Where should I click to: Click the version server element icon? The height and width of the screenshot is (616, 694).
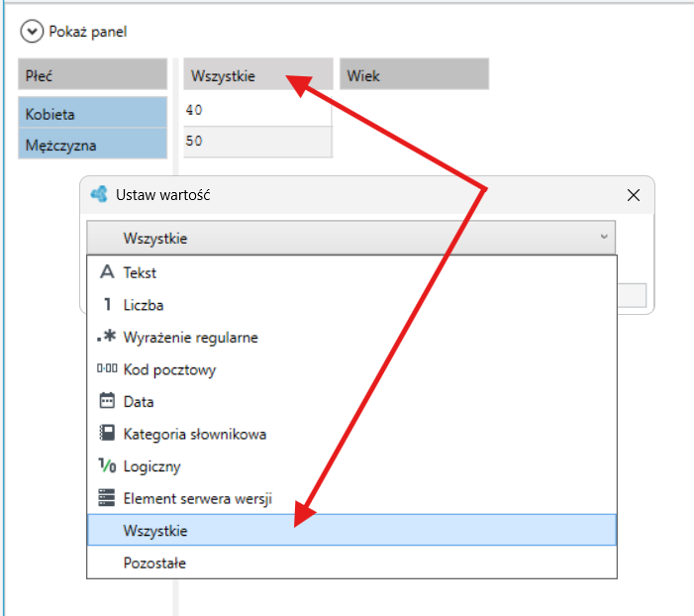[107, 497]
